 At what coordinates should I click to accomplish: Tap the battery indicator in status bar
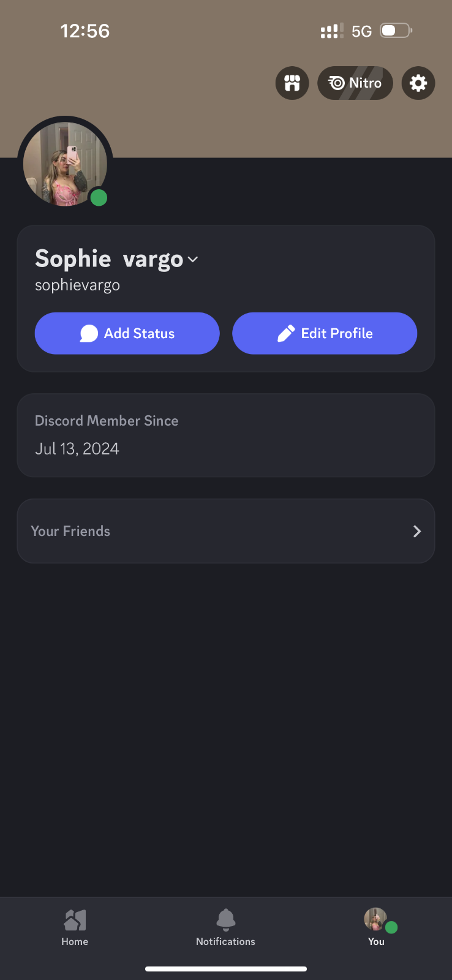point(396,31)
